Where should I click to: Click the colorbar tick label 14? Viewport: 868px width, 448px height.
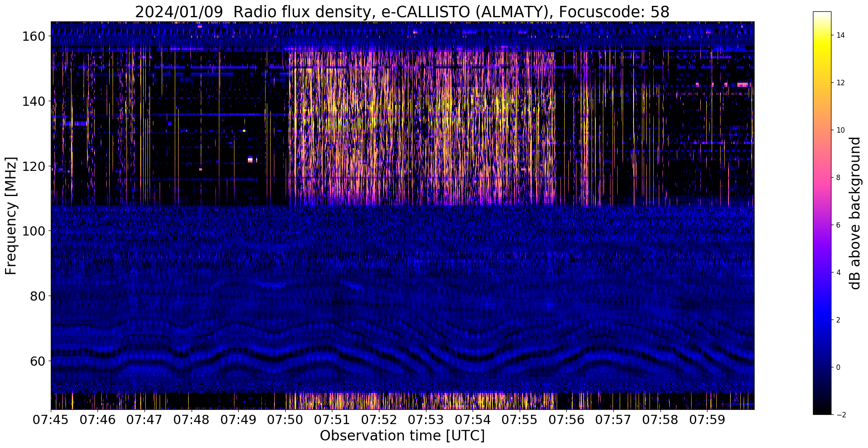(841, 35)
